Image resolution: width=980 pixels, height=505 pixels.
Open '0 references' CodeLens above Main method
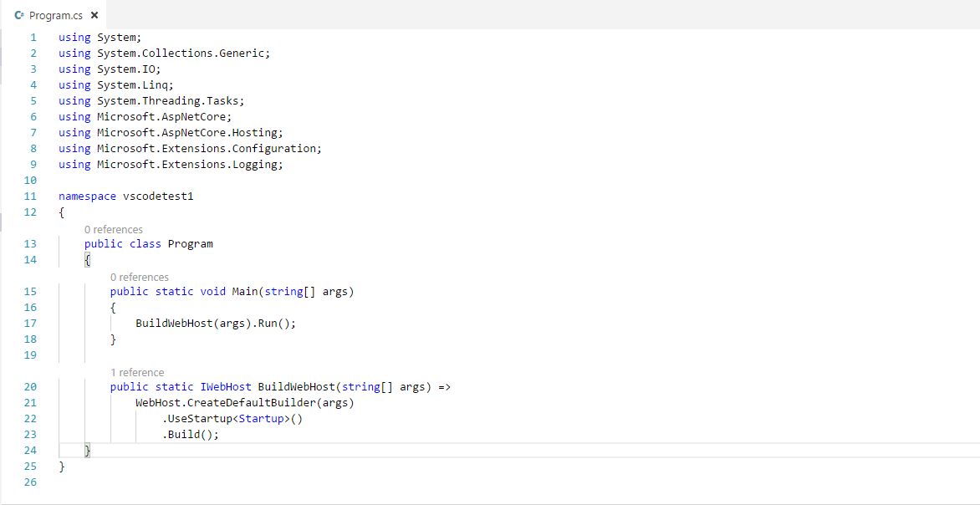[139, 277]
